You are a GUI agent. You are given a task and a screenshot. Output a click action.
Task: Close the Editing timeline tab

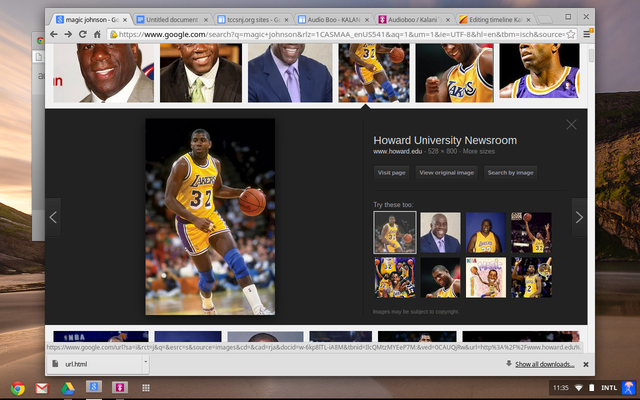[529, 20]
